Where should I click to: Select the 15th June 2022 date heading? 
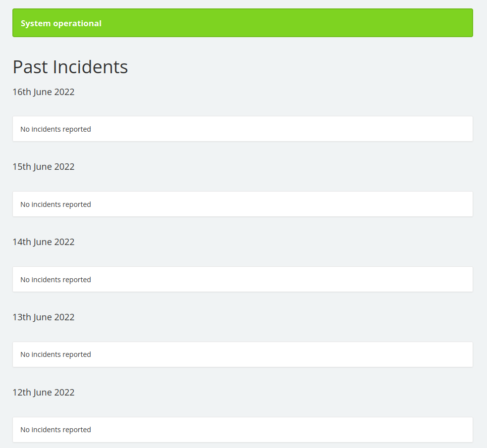(44, 167)
